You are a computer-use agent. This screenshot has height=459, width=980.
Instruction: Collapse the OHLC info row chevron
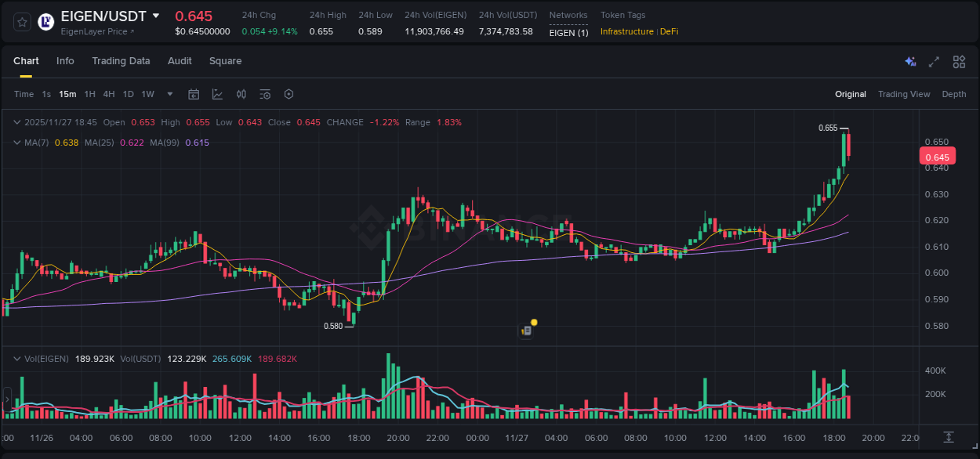click(x=16, y=122)
